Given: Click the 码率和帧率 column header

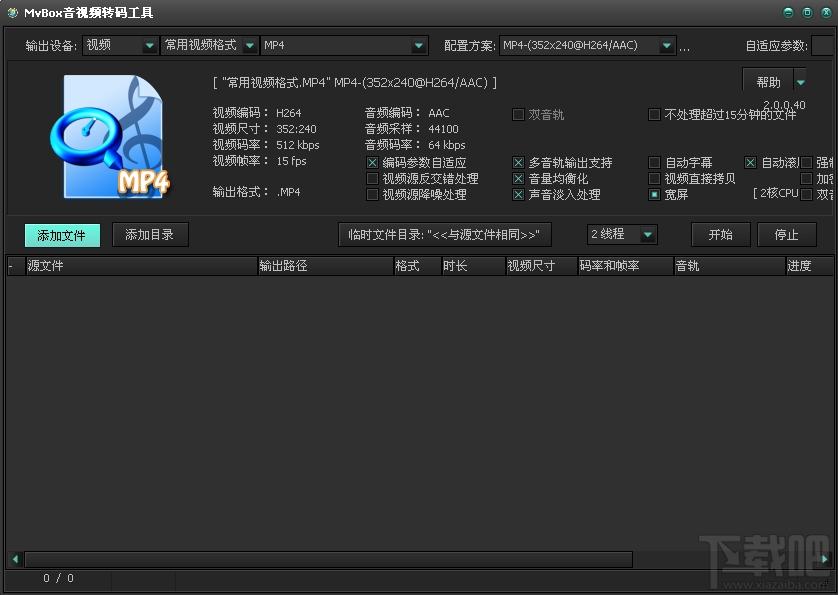Looking at the screenshot, I should (x=626, y=266).
